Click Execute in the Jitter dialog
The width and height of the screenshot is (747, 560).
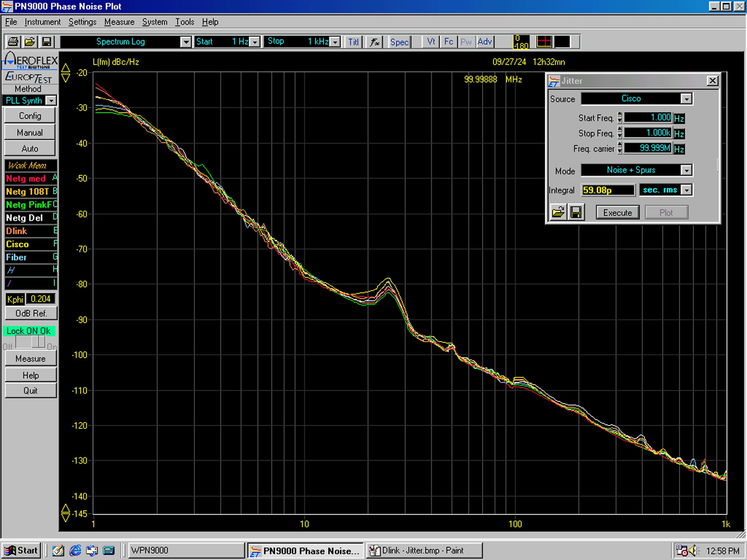pos(617,213)
